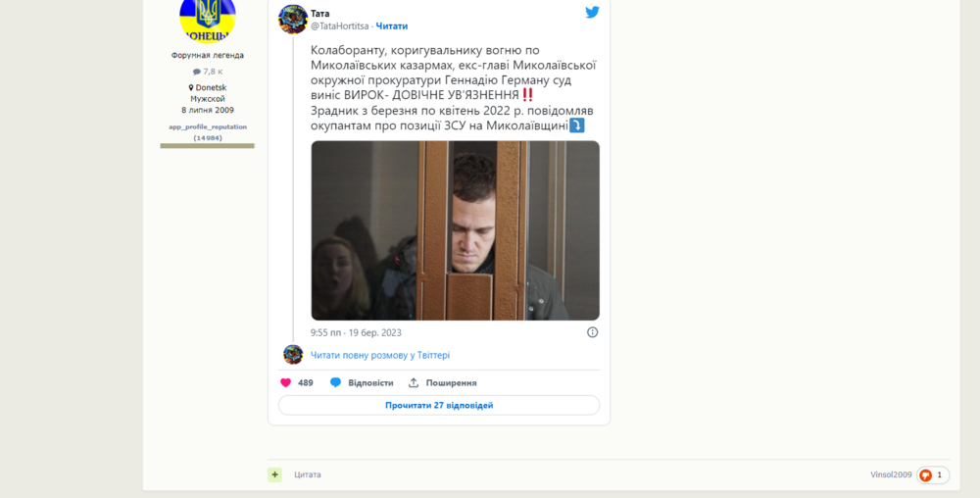The width and height of the screenshot is (980, 498).
Task: Open the app_profile_reputation link
Action: pos(208,126)
